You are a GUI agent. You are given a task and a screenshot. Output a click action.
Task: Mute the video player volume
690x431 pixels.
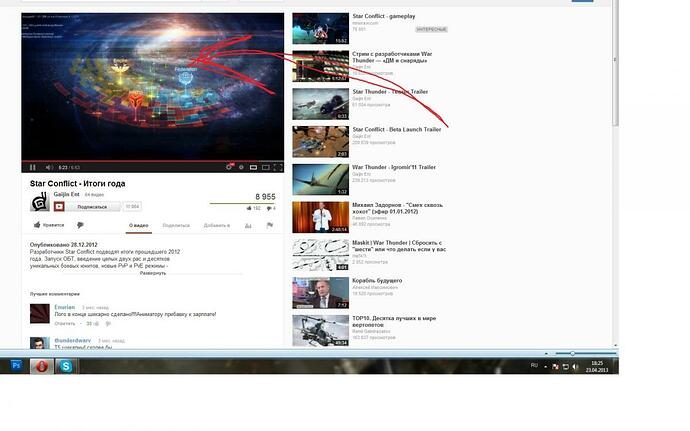click(x=49, y=167)
